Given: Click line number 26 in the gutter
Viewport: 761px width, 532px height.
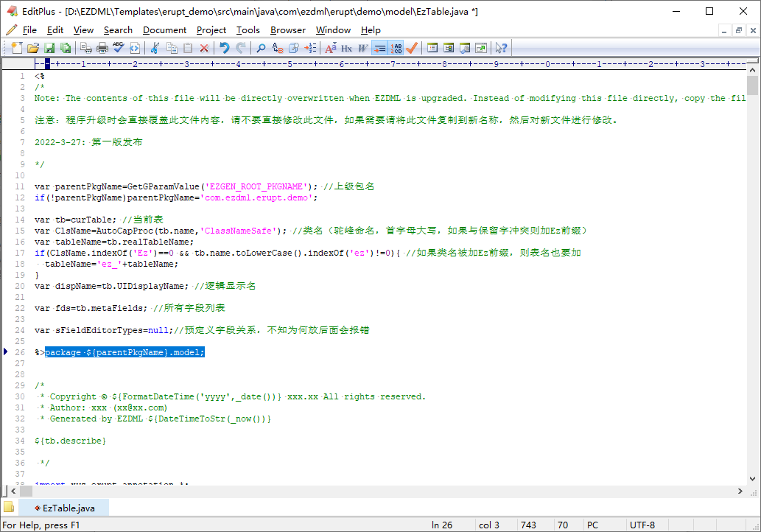Looking at the screenshot, I should (20, 352).
